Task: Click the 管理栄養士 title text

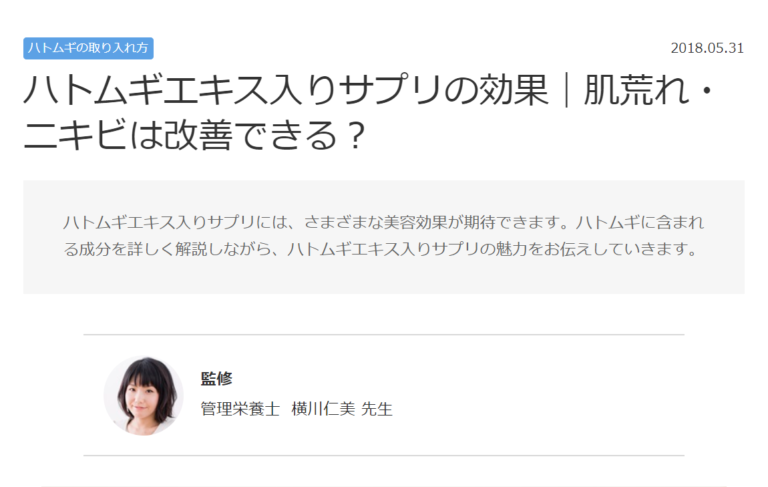Action: coord(240,409)
